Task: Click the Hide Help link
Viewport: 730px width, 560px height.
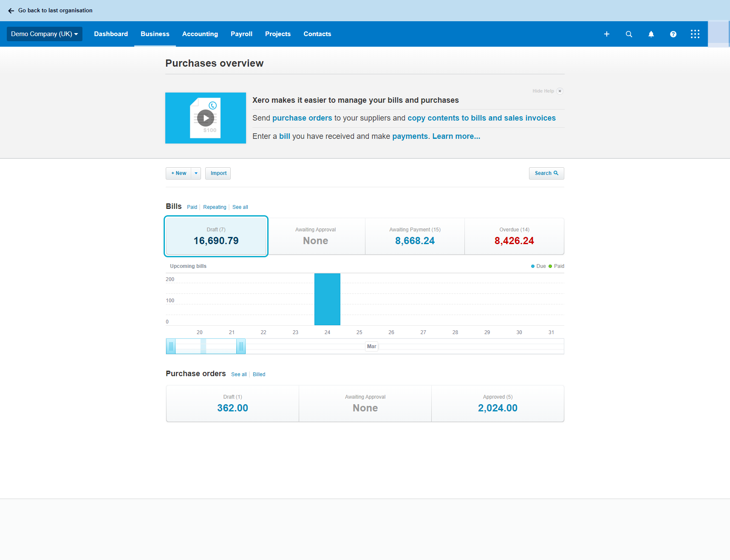Action: (x=543, y=91)
